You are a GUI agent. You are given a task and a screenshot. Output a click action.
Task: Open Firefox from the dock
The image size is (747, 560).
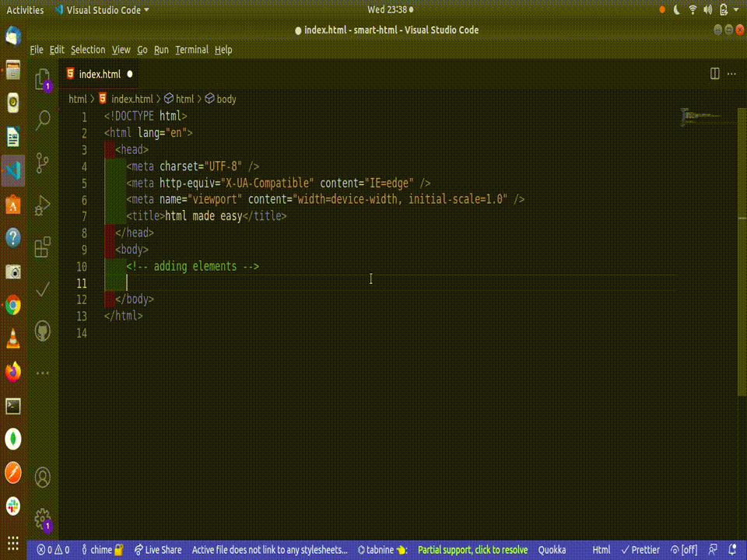13,372
